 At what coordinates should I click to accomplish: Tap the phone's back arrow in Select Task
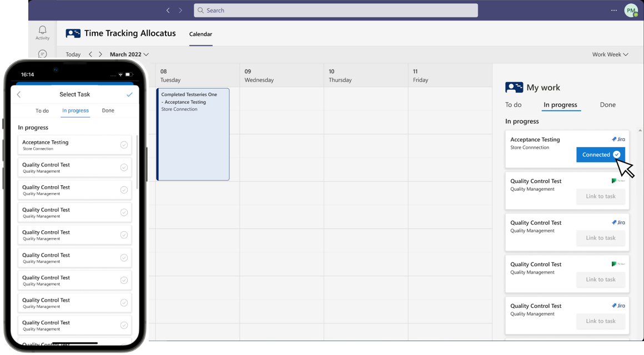[19, 94]
